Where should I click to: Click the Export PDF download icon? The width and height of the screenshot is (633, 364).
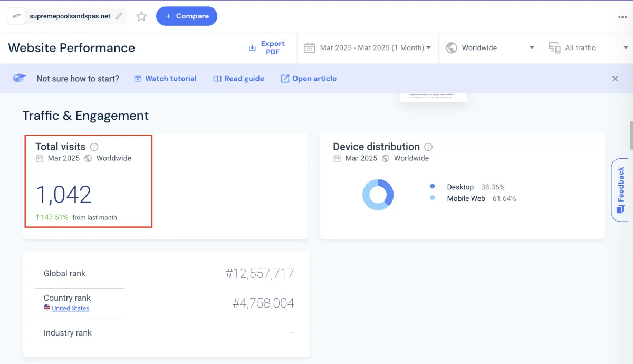click(x=252, y=48)
